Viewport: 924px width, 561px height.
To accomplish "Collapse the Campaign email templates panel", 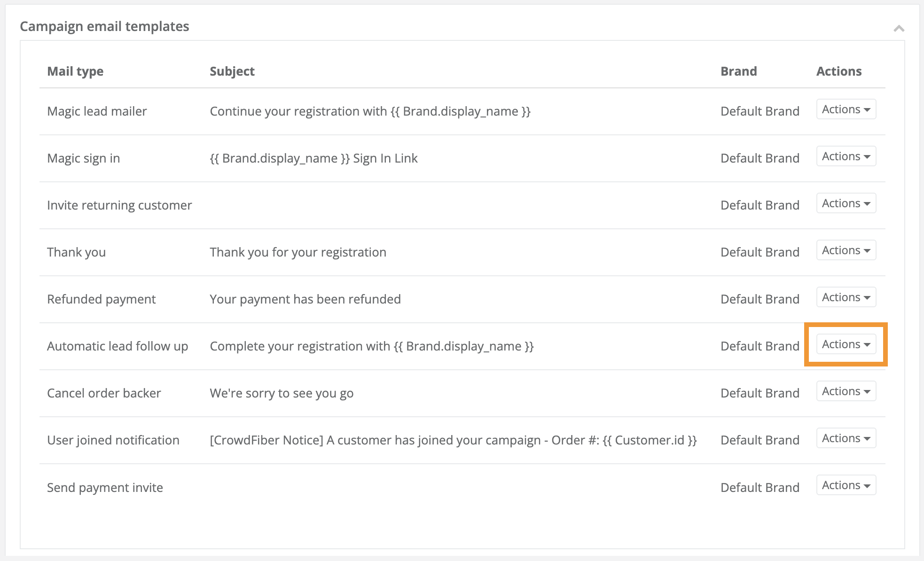I will pyautogui.click(x=899, y=28).
